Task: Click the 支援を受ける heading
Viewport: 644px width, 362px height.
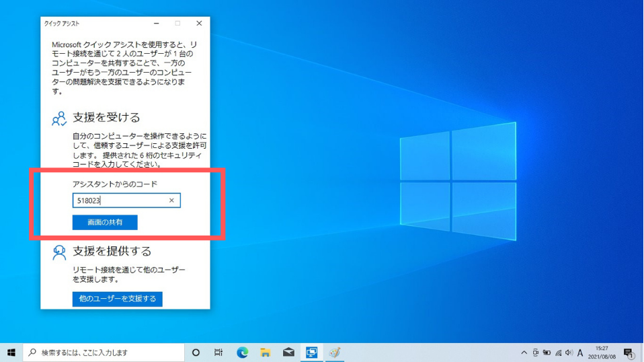Action: [x=106, y=118]
